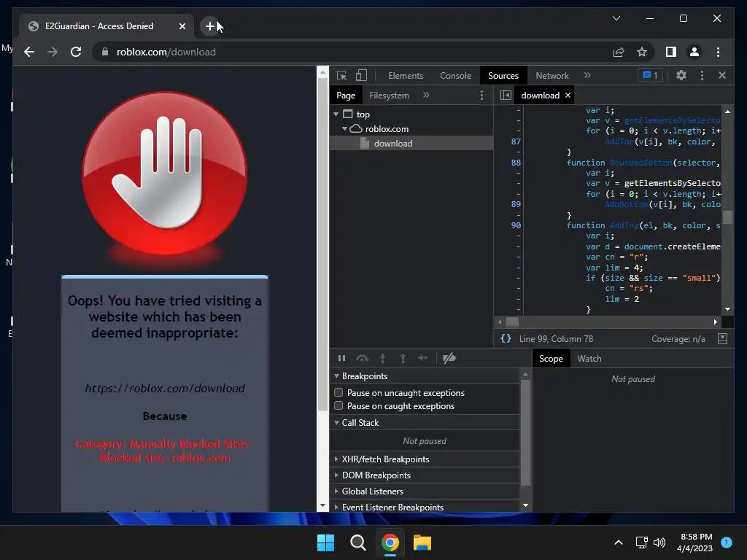Open tab search dropdown arrow
Screen dimensions: 747x560
616,18
